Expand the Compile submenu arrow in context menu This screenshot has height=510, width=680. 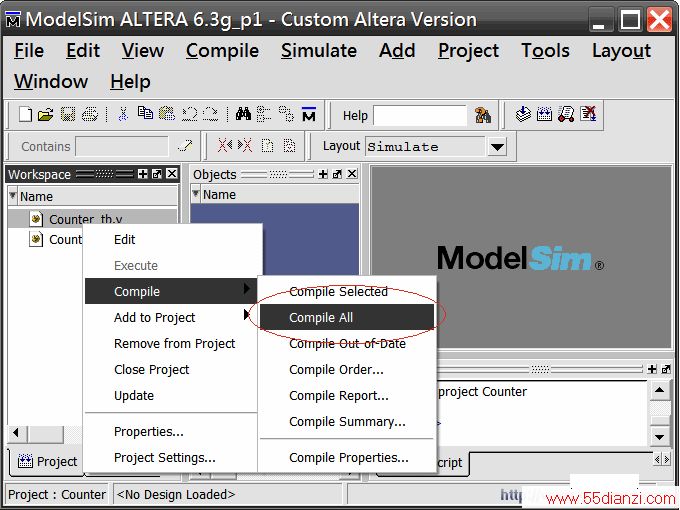pos(247,288)
